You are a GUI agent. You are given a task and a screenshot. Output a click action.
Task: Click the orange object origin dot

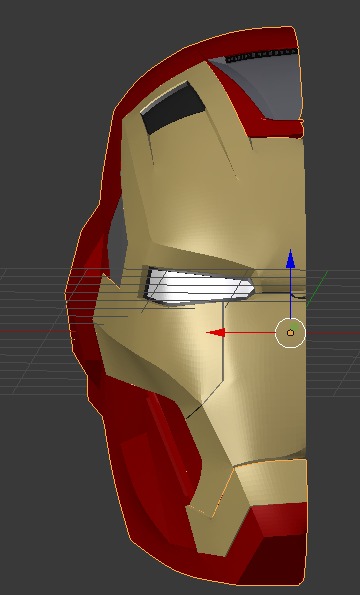(291, 333)
